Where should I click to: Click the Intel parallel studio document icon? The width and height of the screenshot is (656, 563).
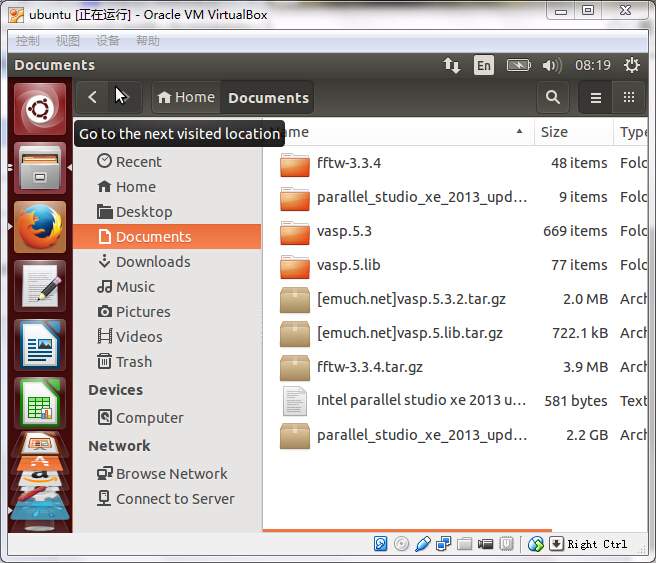click(295, 401)
